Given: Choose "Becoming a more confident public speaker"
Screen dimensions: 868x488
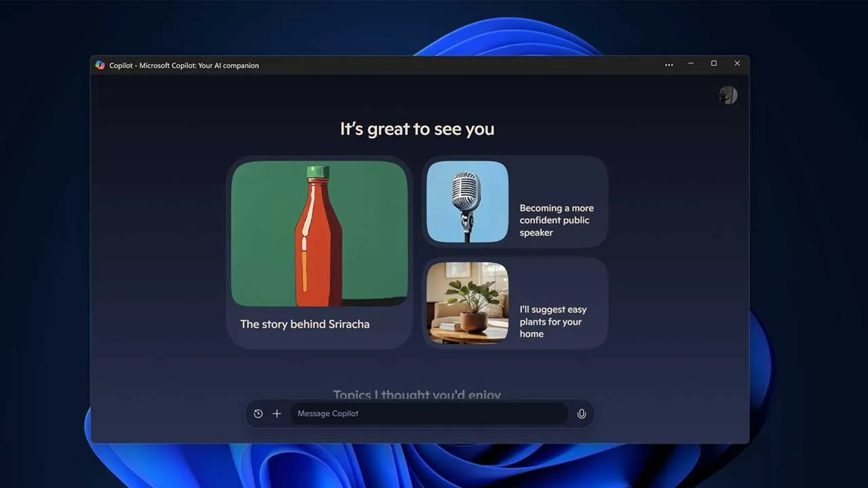Looking at the screenshot, I should point(557,220).
